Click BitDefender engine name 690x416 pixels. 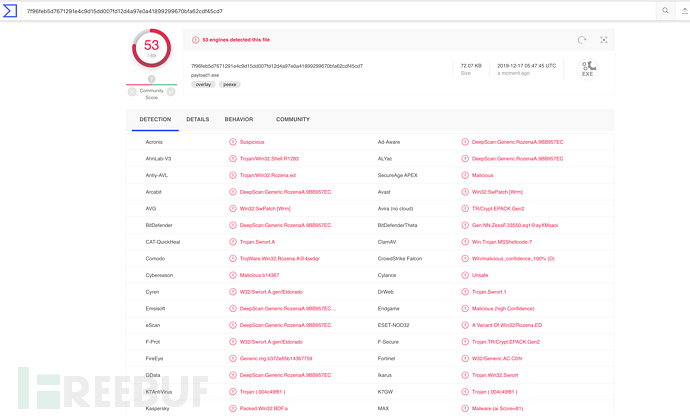[x=159, y=225]
